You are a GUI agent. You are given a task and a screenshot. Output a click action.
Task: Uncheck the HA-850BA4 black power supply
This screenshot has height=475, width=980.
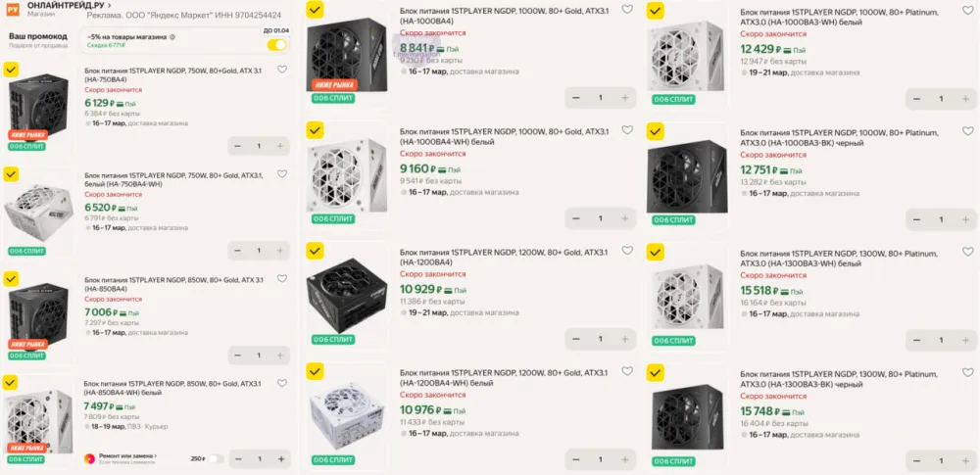(x=11, y=278)
